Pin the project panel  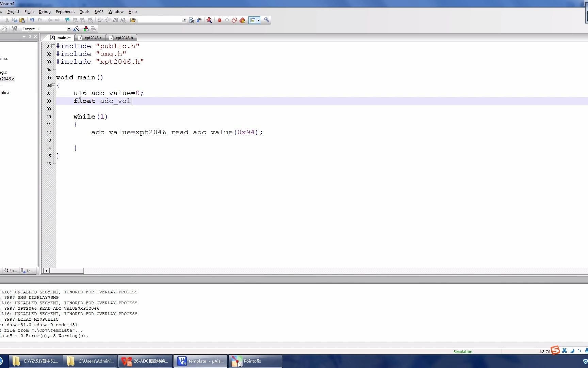[x=30, y=37]
